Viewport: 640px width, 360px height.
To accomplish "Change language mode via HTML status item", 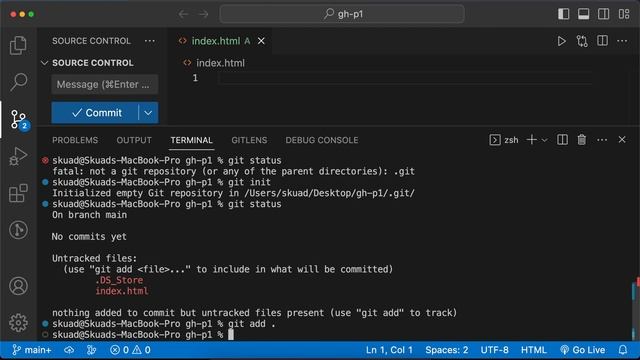I will 533,350.
